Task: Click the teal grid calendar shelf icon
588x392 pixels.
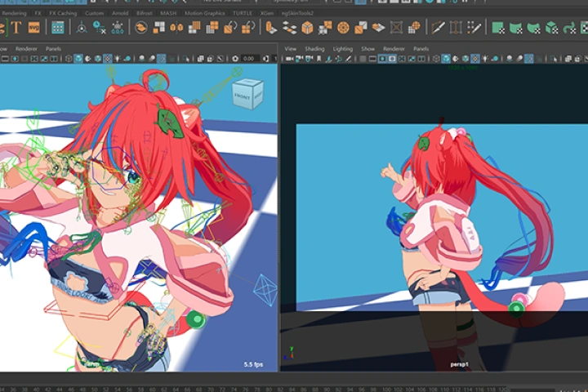Action: (58, 28)
